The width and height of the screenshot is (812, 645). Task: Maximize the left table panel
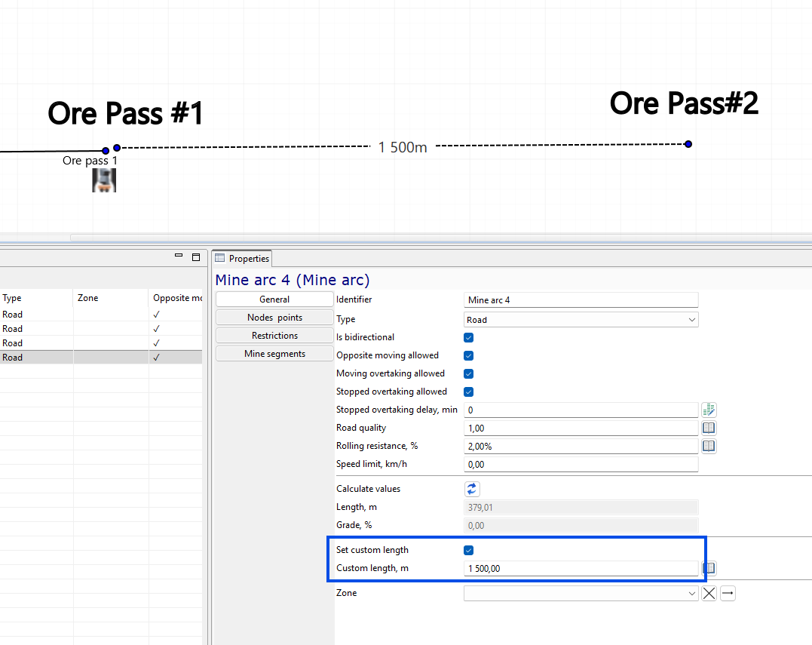coord(196,257)
